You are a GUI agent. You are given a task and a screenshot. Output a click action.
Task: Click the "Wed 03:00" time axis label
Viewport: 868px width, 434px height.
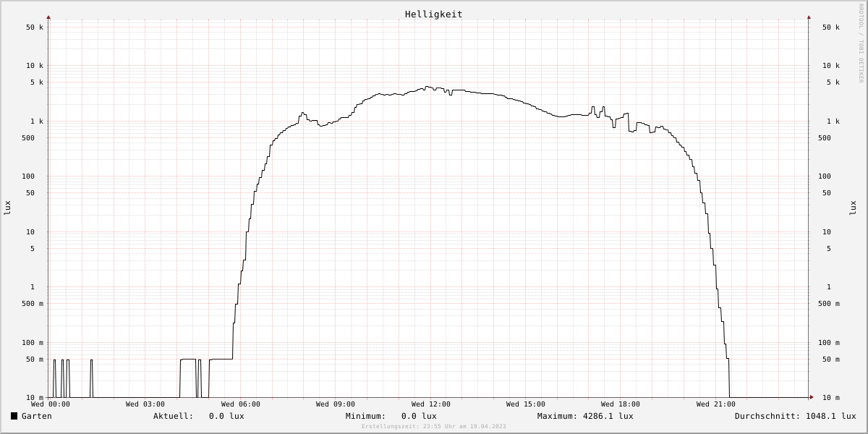pyautogui.click(x=145, y=404)
